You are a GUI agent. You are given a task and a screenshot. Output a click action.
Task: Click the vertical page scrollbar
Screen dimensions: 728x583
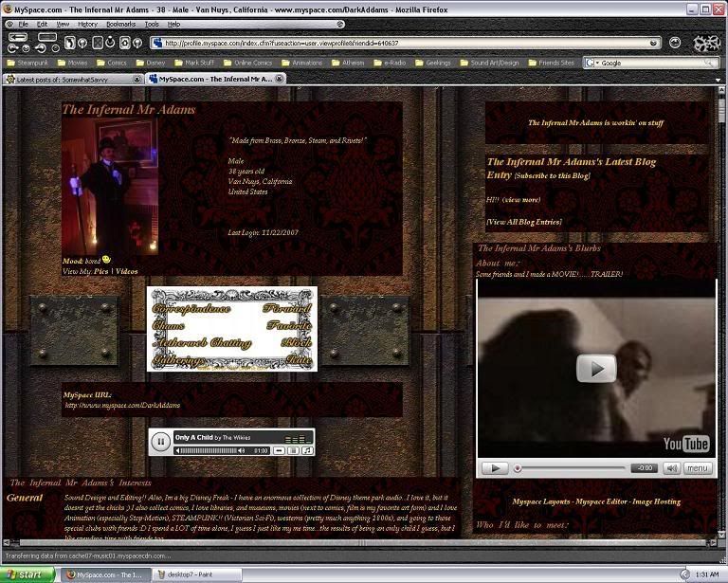click(721, 311)
